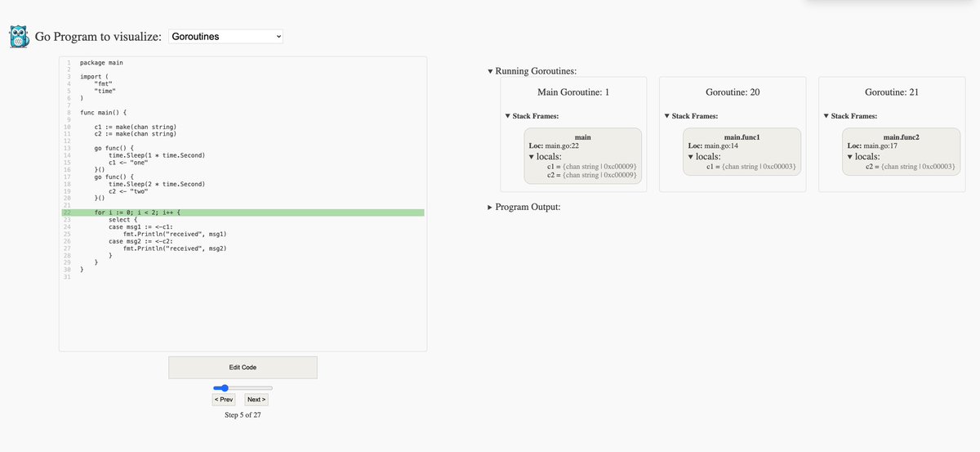
Task: Open the Goroutines program dropdown
Action: [226, 37]
